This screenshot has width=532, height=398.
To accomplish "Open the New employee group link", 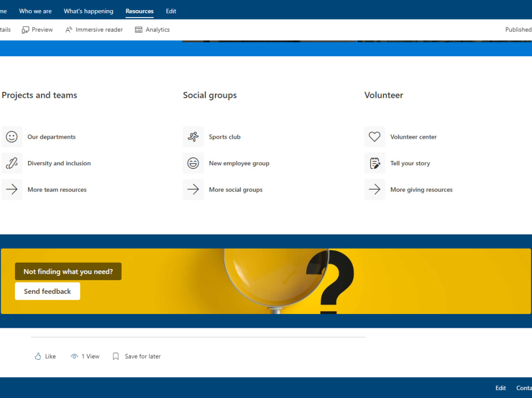I will [239, 164].
